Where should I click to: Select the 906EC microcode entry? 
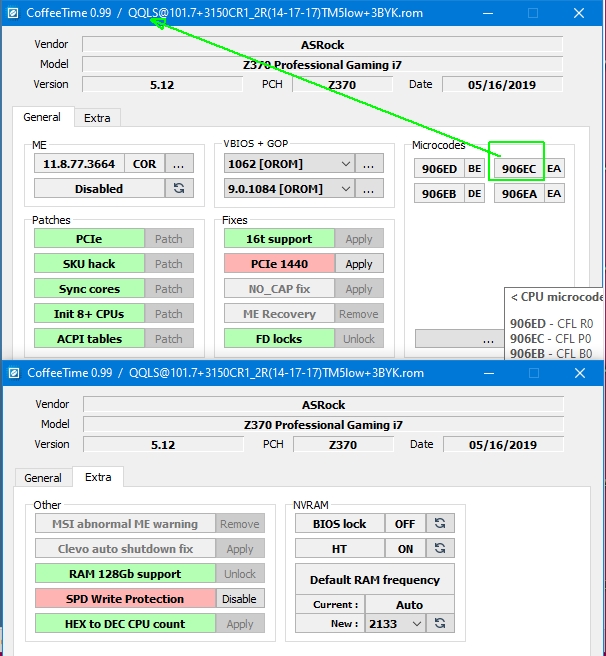pos(519,169)
